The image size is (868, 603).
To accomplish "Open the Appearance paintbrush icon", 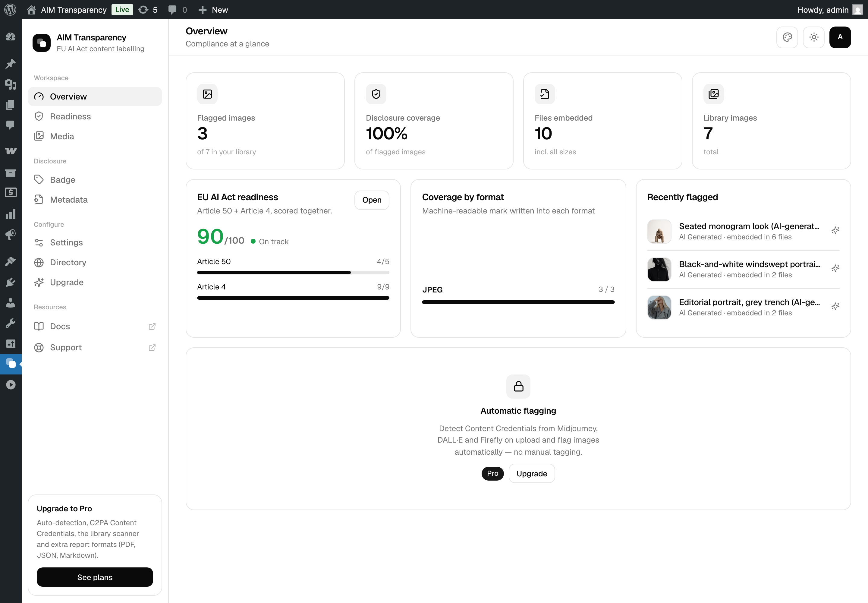I will (11, 261).
